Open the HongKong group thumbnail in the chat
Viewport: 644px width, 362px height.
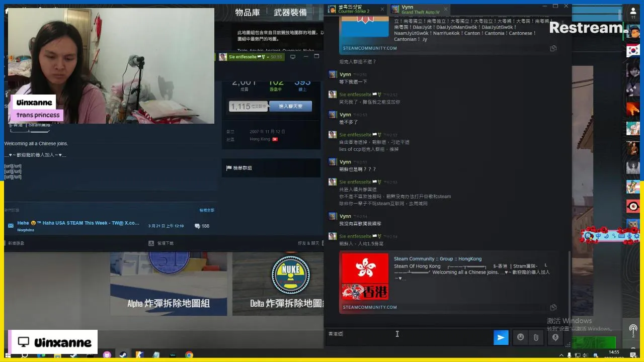365,277
